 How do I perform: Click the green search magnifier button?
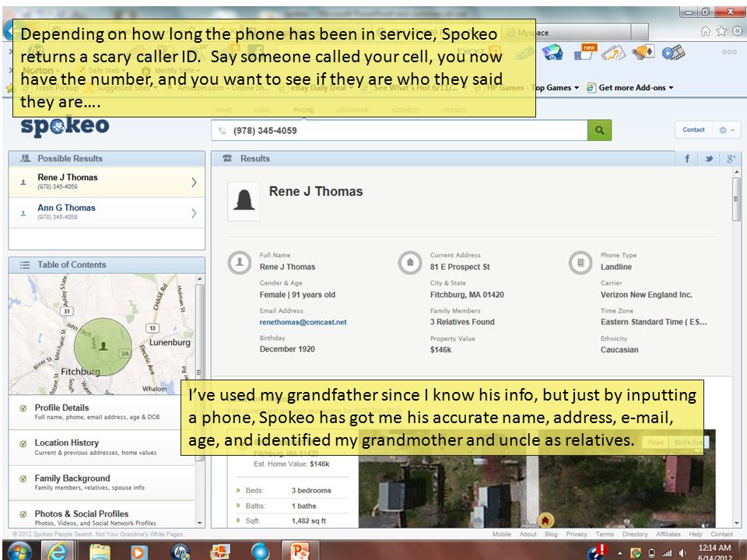pyautogui.click(x=599, y=130)
